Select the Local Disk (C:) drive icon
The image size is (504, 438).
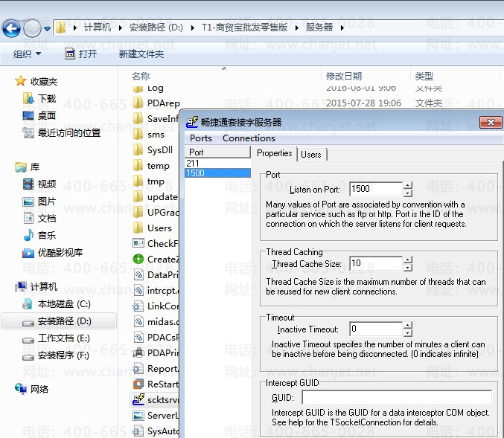pyautogui.click(x=28, y=304)
